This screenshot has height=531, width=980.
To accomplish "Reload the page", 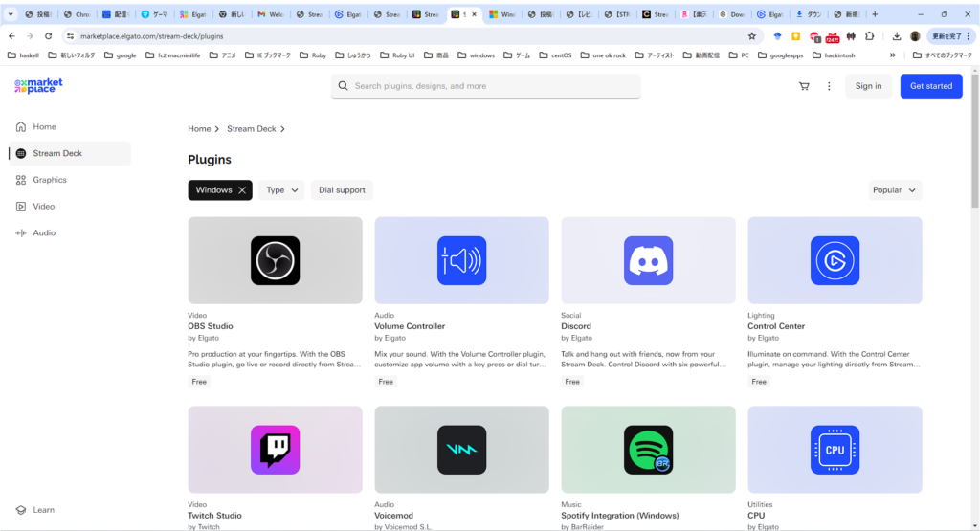I will (48, 36).
